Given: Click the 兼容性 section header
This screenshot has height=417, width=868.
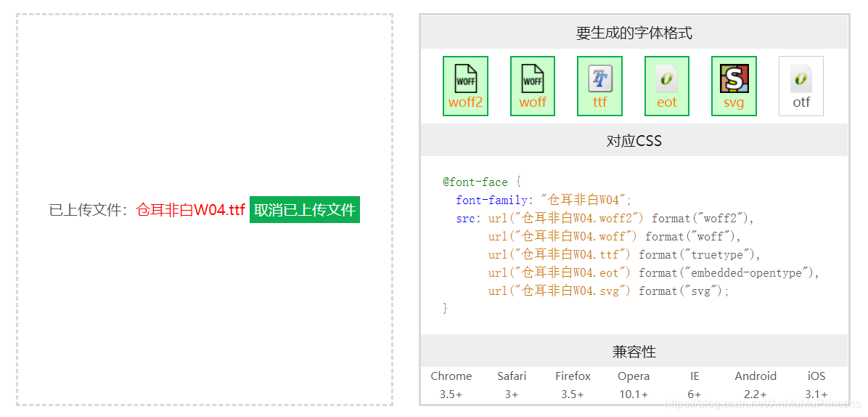Looking at the screenshot, I should (x=634, y=351).
